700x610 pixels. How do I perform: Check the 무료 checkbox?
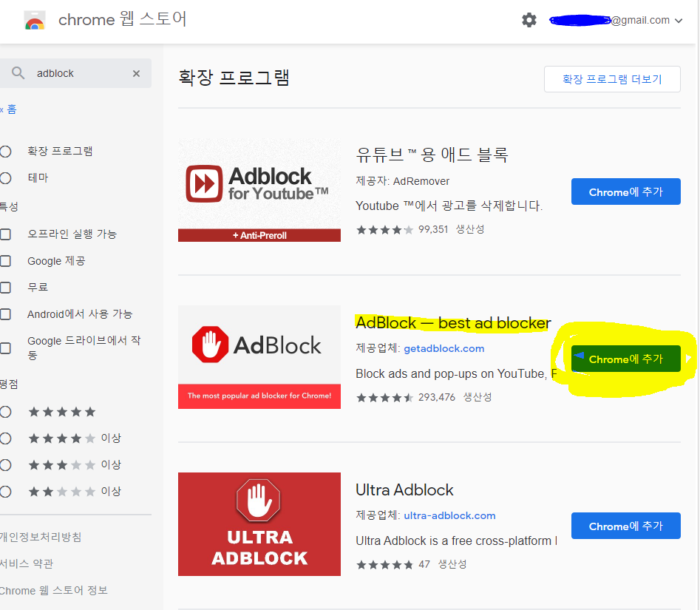pyautogui.click(x=5, y=287)
